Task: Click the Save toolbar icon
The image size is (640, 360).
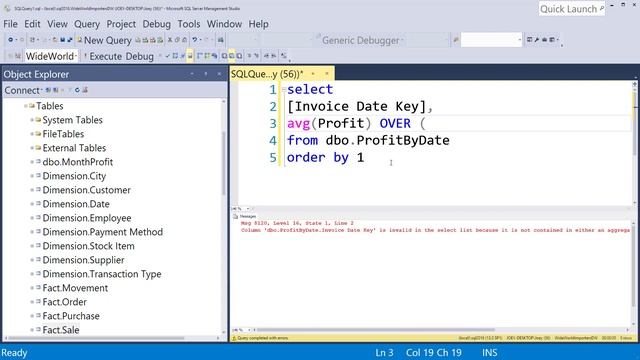Action: click(62, 40)
